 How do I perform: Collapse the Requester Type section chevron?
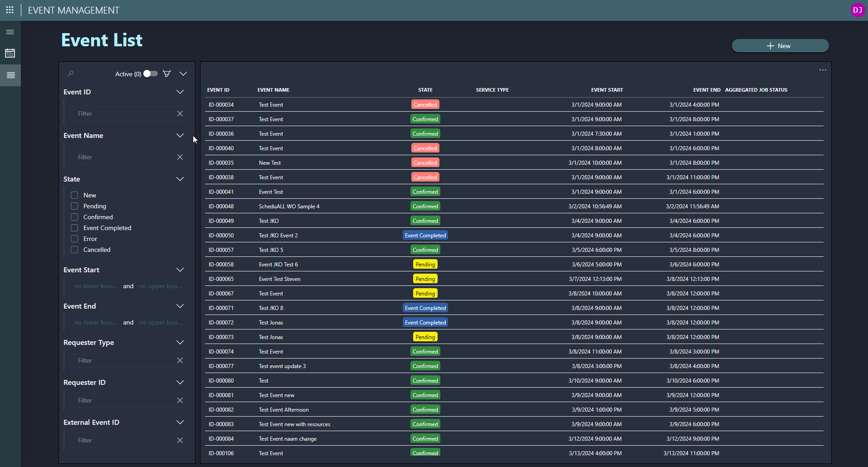(x=180, y=342)
